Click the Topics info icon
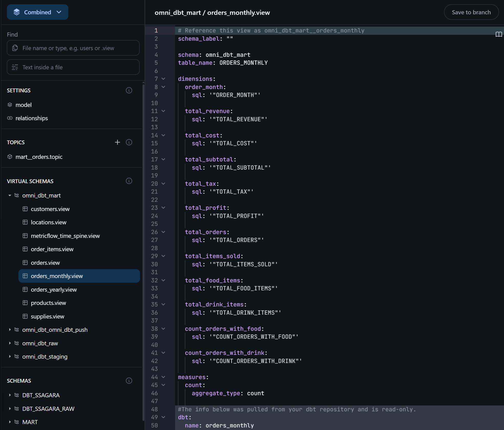 [x=129, y=142]
